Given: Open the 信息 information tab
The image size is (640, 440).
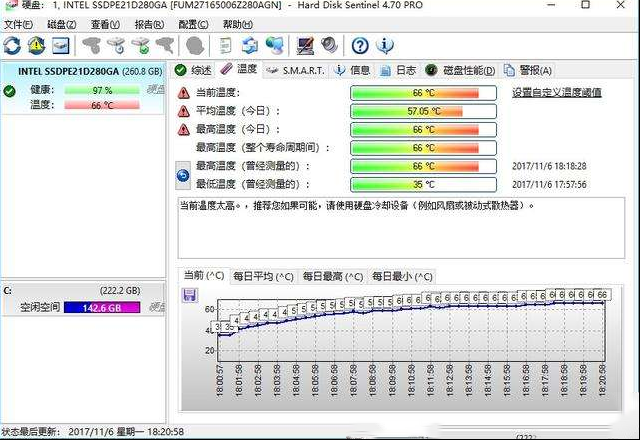Looking at the screenshot, I should [x=352, y=71].
